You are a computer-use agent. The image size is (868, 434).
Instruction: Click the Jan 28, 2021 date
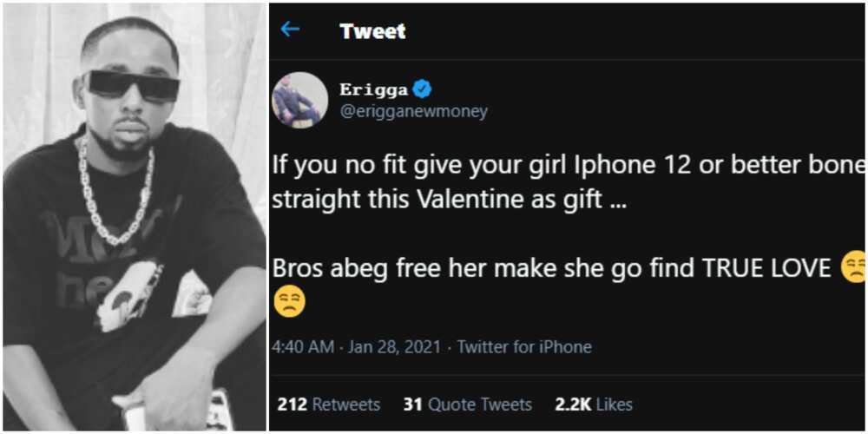tap(393, 347)
